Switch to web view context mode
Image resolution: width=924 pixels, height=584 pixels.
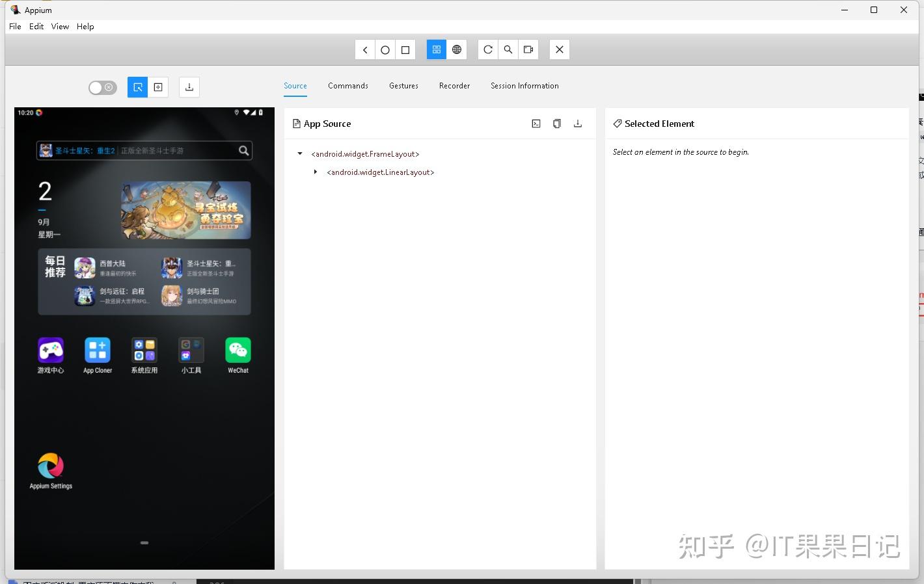[457, 49]
